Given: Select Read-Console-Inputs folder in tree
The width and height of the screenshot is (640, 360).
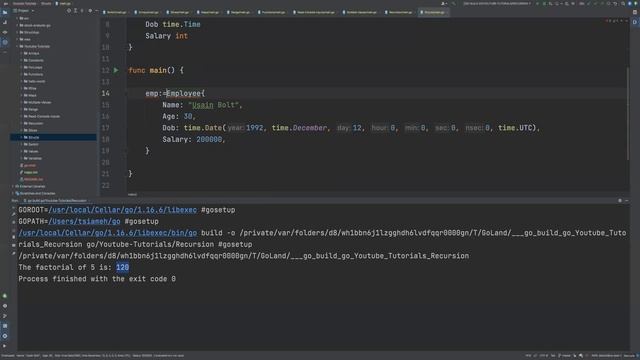Looking at the screenshot, I should pos(44,116).
